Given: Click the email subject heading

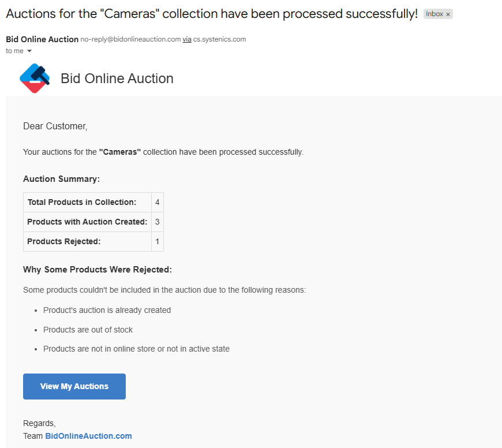Looking at the screenshot, I should [x=211, y=14].
